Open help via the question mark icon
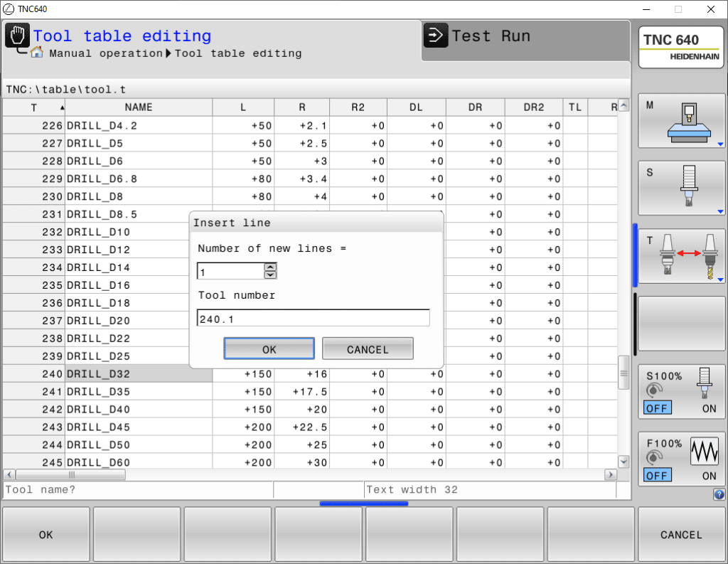The width and height of the screenshot is (728, 564). tap(718, 495)
